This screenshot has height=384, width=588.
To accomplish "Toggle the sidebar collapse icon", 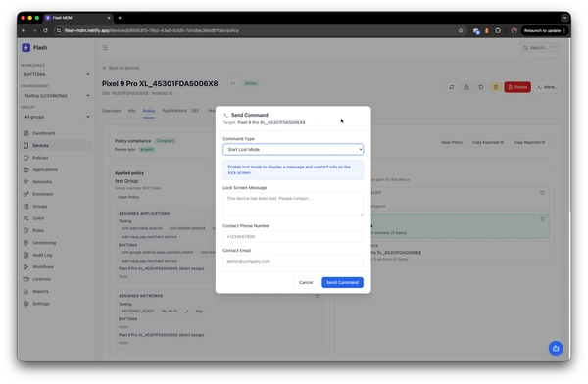I will pos(105,48).
